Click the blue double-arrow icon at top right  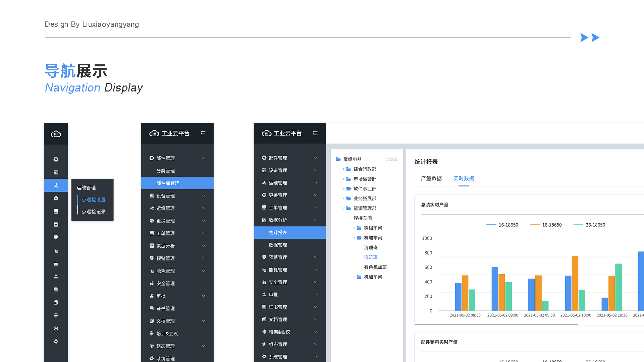pyautogui.click(x=590, y=38)
